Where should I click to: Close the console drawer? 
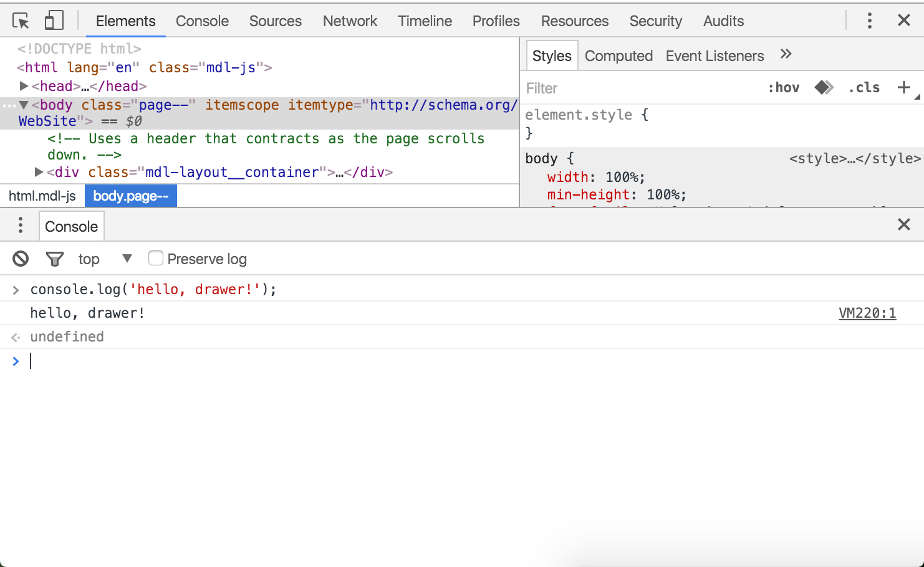[903, 225]
